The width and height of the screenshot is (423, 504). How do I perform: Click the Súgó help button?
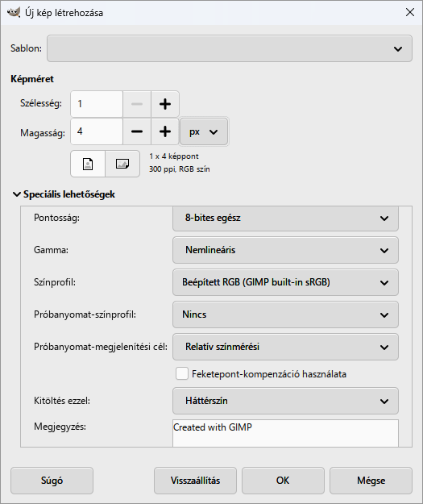(52, 481)
